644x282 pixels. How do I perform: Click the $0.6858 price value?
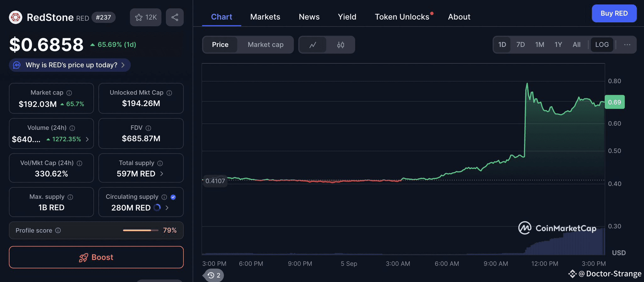tap(47, 44)
